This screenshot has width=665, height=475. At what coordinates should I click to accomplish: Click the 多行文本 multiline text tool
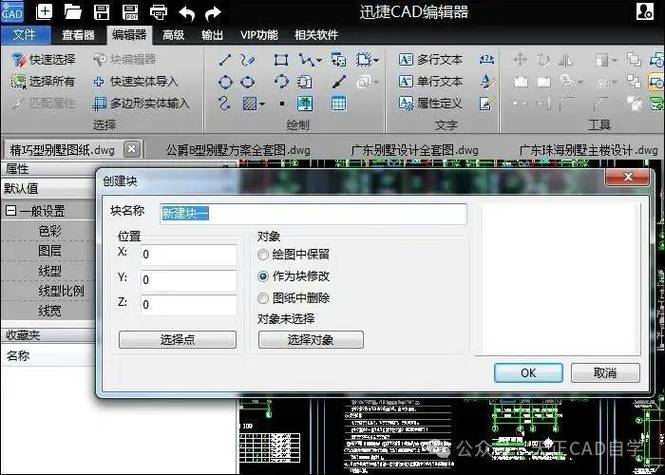[430, 60]
